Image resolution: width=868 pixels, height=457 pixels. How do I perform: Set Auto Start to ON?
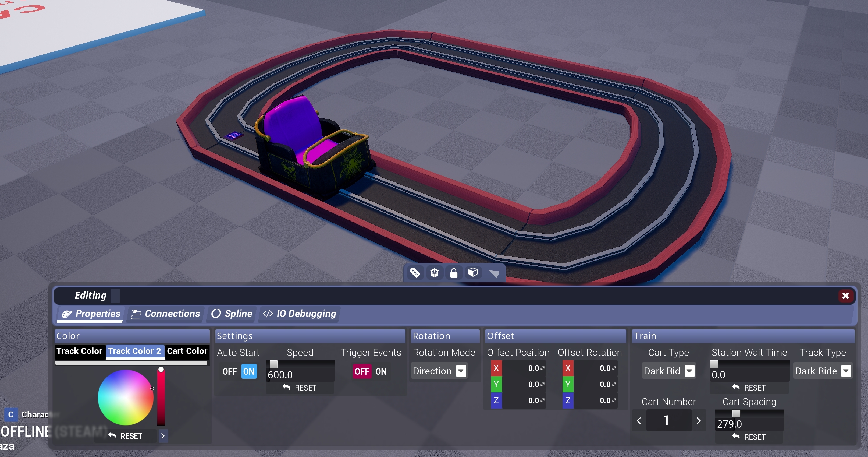click(249, 371)
